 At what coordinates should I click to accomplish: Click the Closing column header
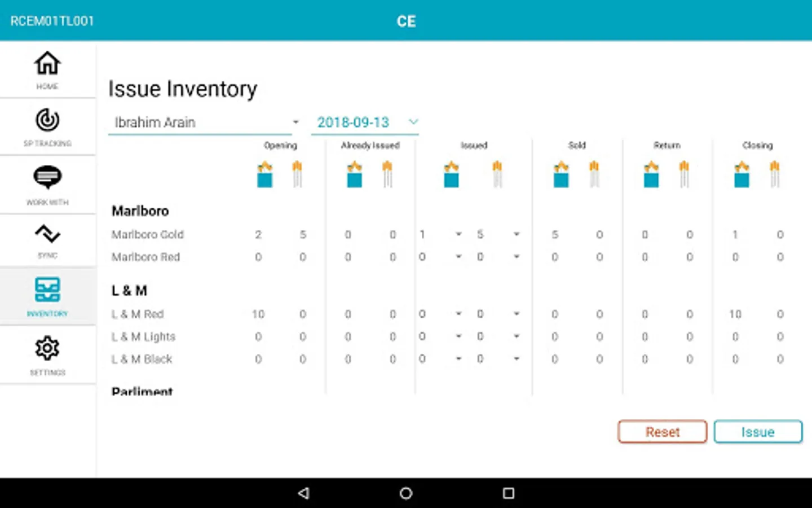click(757, 145)
